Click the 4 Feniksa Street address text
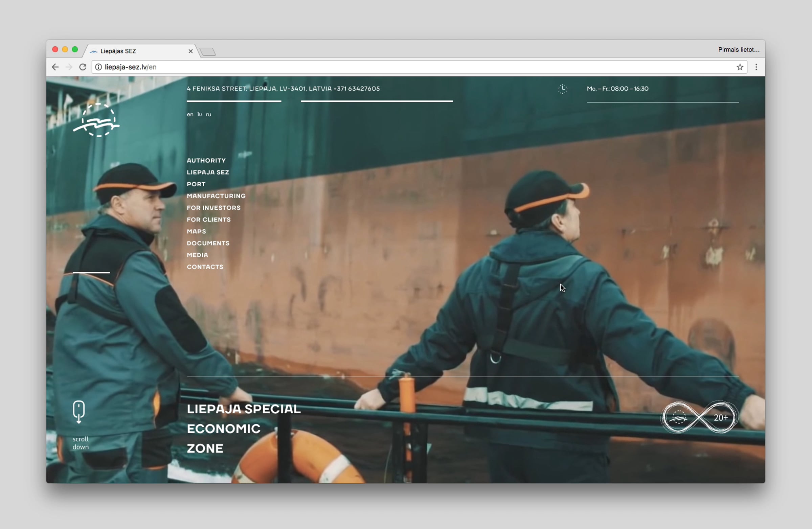812x529 pixels. pos(283,89)
